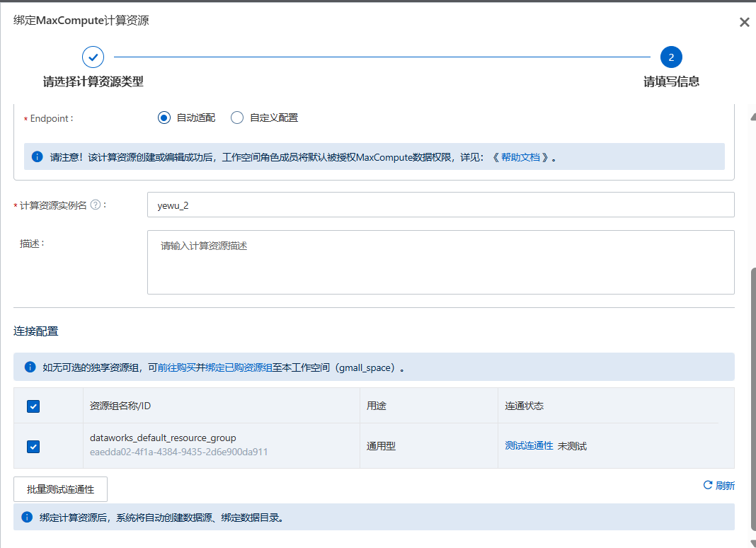Open the 绑定已购资源组 link

239,367
